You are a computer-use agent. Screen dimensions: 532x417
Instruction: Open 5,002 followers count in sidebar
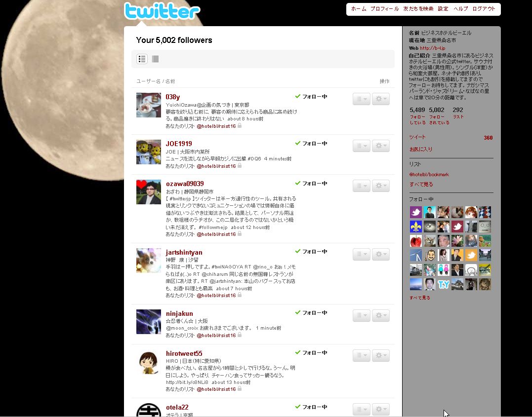(x=439, y=115)
